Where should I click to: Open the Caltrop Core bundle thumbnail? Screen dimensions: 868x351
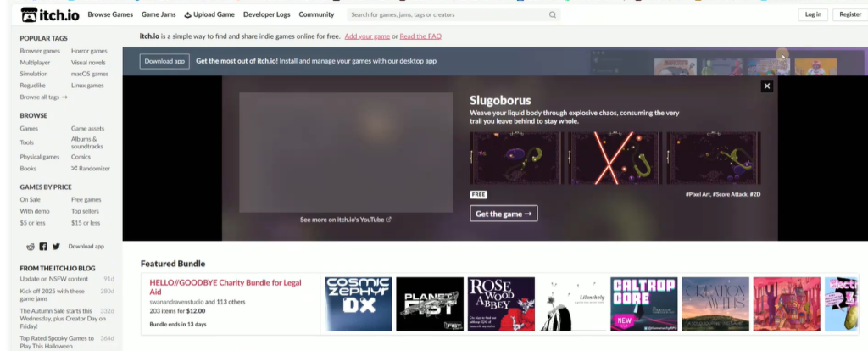click(x=643, y=304)
